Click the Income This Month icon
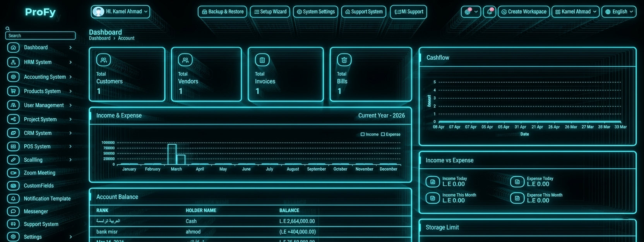Viewport: 644px width, 242px height. pos(433,198)
